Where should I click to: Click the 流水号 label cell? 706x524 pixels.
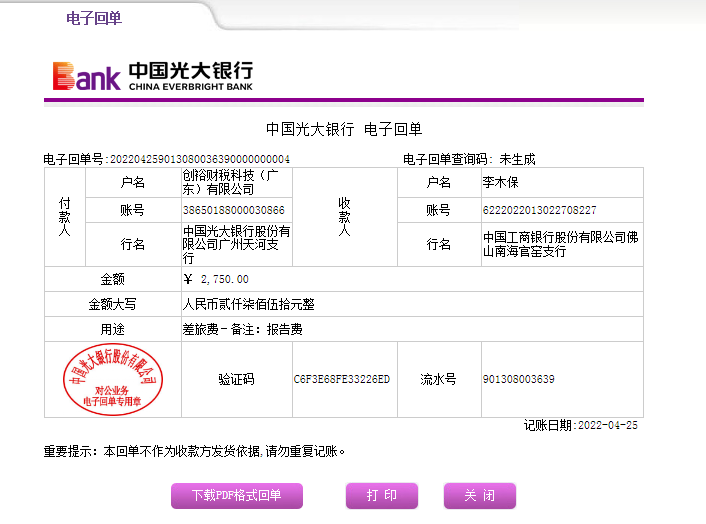[x=439, y=379]
